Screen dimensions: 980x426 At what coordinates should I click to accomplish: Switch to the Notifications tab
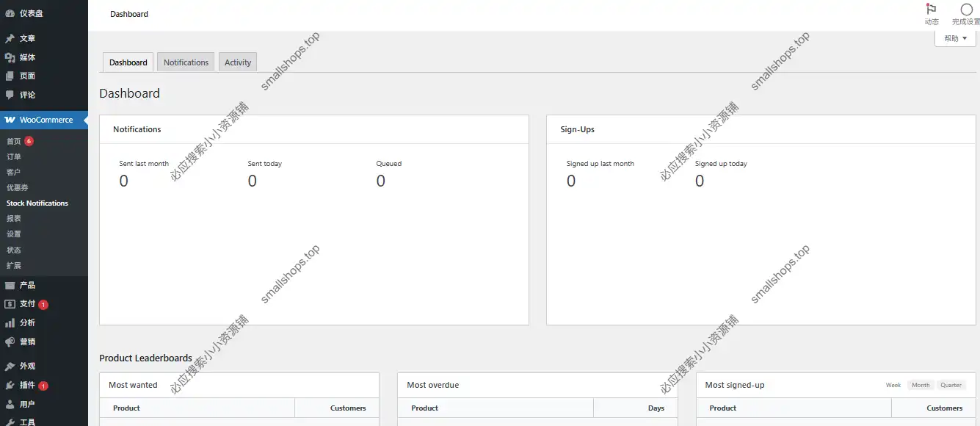pyautogui.click(x=185, y=62)
